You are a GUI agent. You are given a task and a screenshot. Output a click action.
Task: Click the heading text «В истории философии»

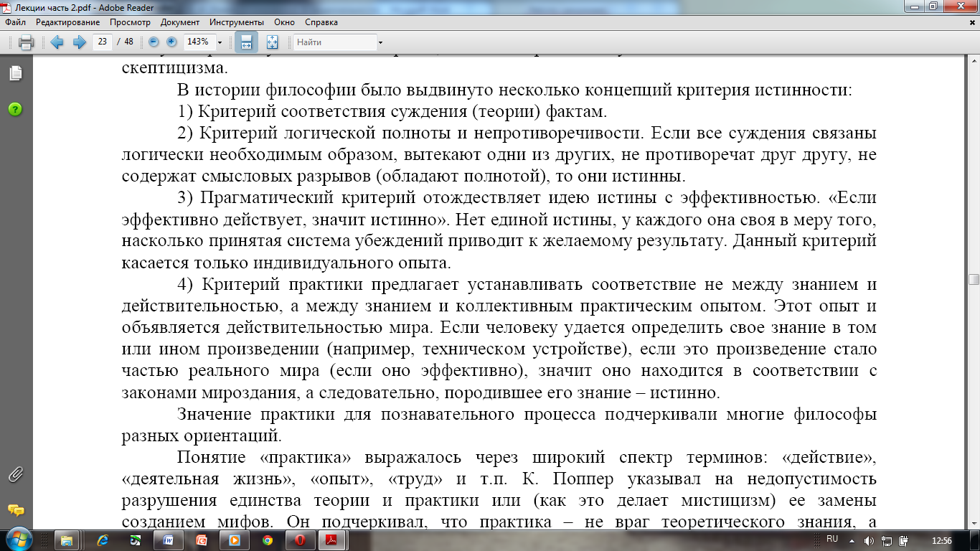click(248, 91)
